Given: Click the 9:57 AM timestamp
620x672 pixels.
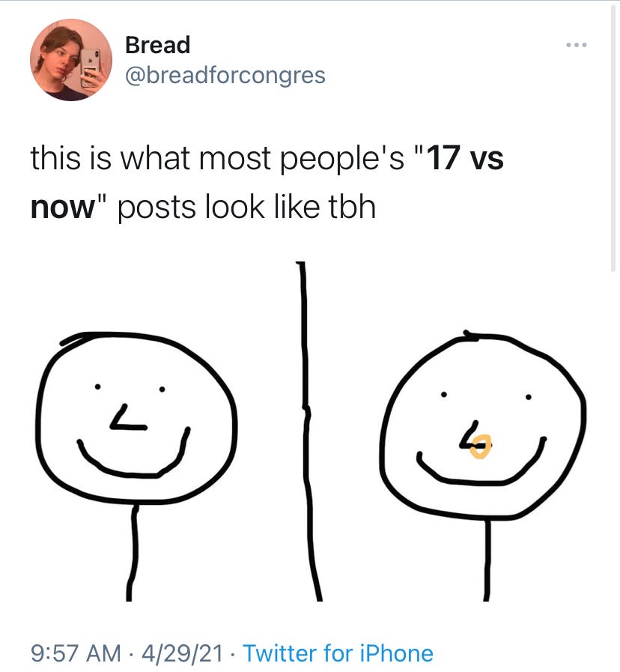Looking at the screenshot, I should [x=76, y=653].
